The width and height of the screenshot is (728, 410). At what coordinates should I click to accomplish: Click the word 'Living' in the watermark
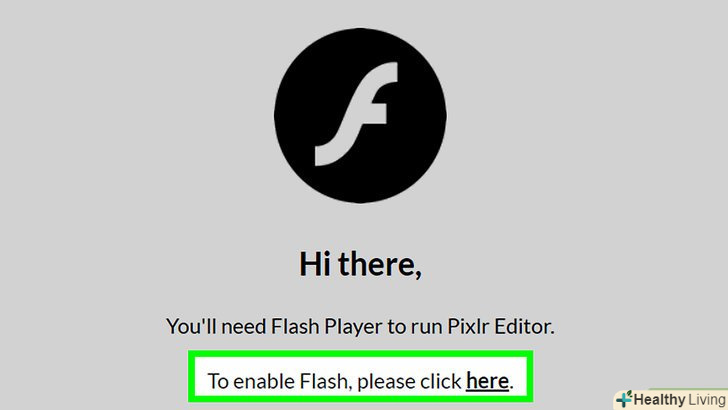(707, 400)
